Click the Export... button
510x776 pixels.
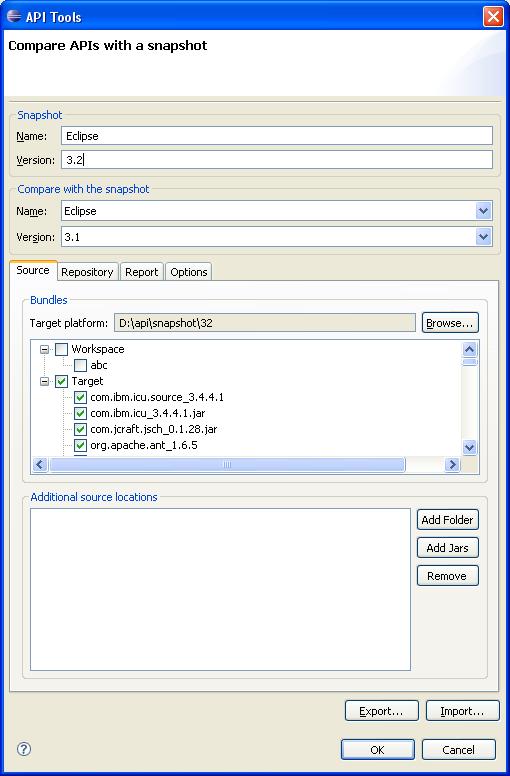[381, 711]
